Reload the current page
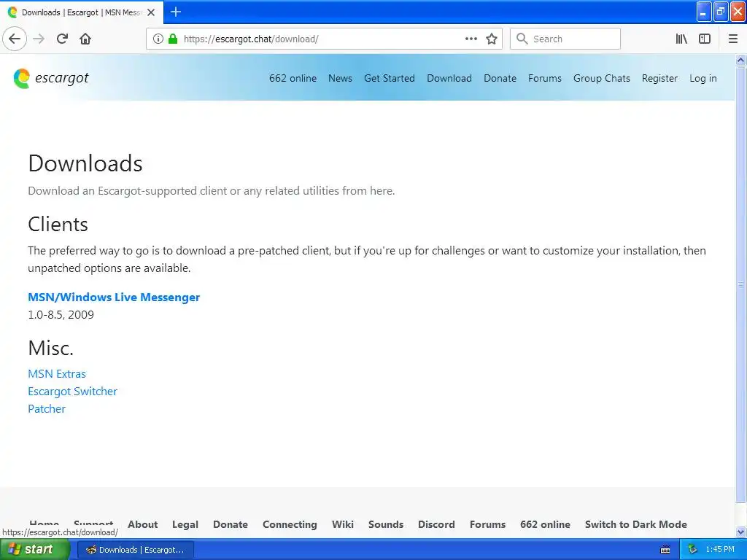This screenshot has width=747, height=560. tap(63, 39)
